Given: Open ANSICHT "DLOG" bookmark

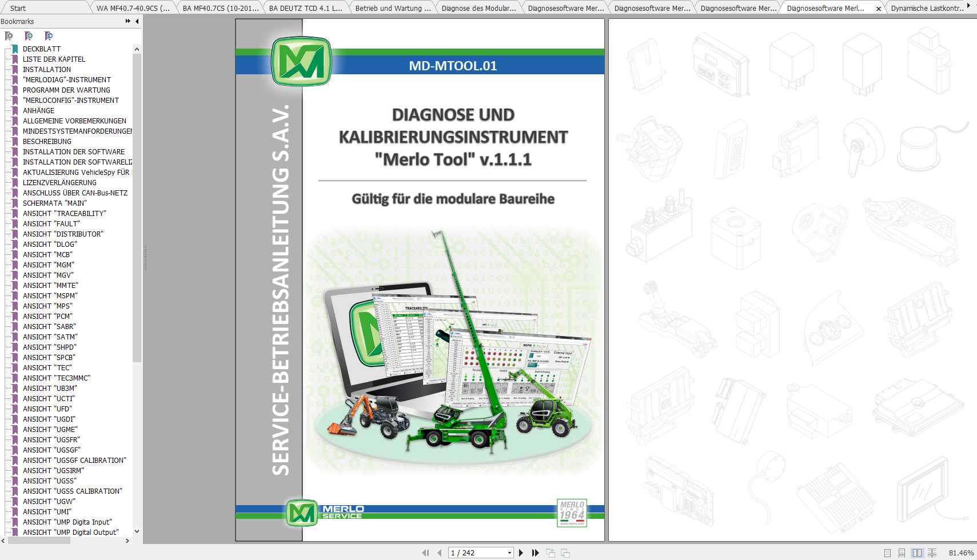Looking at the screenshot, I should [50, 245].
